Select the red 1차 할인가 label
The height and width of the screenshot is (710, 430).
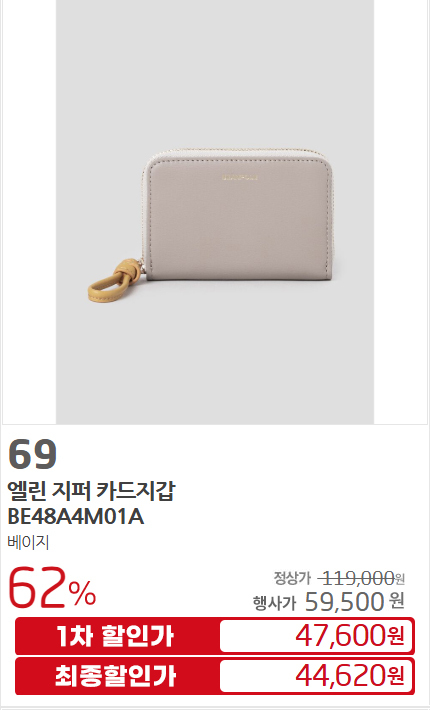116,636
